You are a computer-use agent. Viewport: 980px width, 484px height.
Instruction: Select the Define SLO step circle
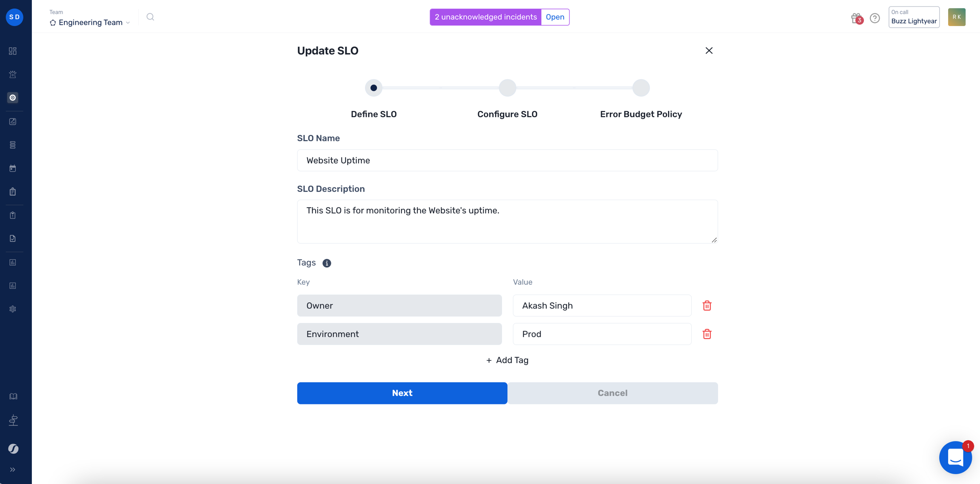(373, 88)
